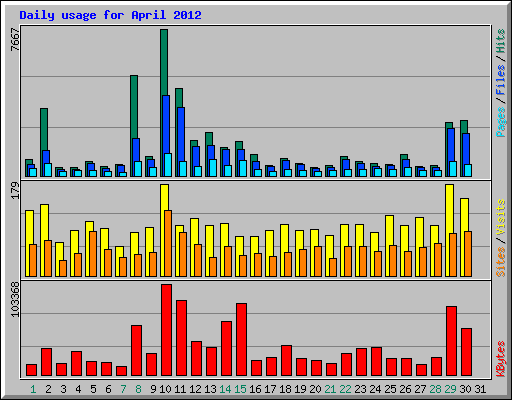Click day 30 on the date axis
The width and height of the screenshot is (512, 400).
465,389
